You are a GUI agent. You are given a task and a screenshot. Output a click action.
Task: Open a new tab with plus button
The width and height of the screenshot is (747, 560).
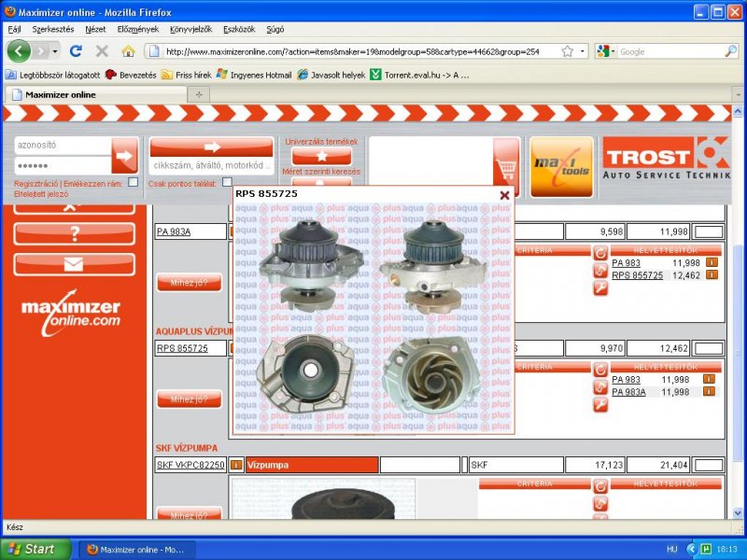[x=199, y=95]
